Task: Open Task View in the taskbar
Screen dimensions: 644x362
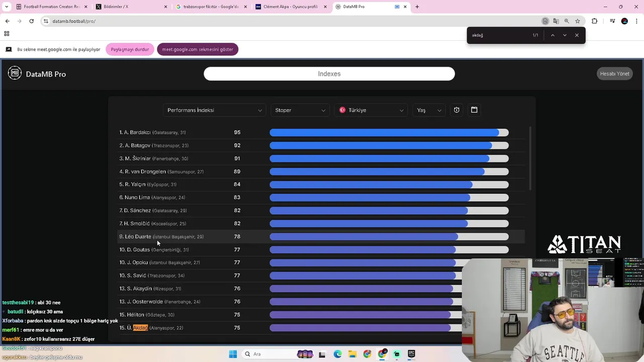Action: (x=322, y=354)
